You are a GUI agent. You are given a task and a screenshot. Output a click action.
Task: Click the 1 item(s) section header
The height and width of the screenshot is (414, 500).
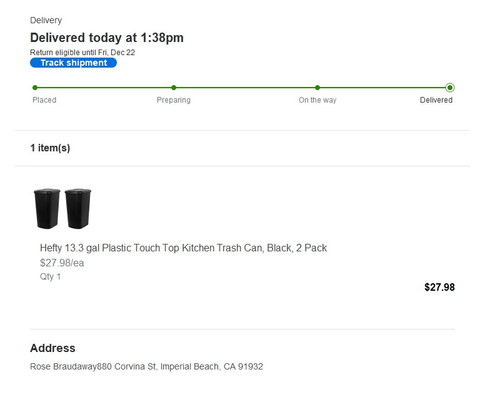coord(50,148)
